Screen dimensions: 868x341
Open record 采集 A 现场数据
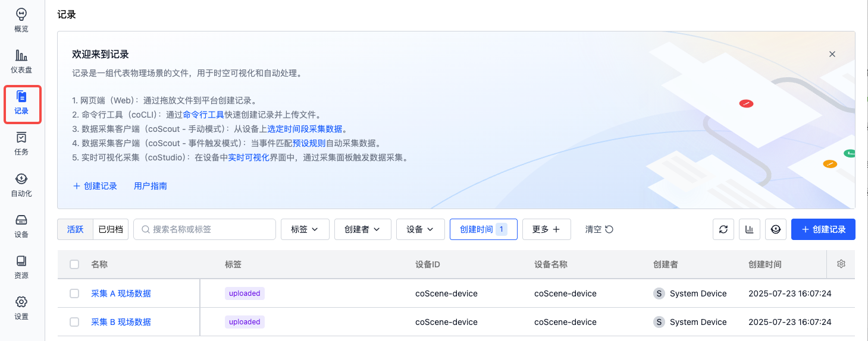coord(121,293)
